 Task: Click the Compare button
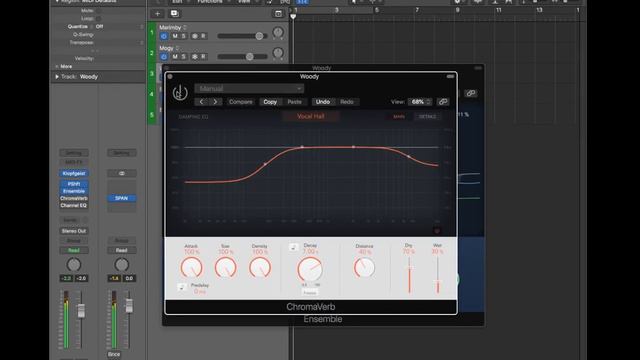[241, 102]
